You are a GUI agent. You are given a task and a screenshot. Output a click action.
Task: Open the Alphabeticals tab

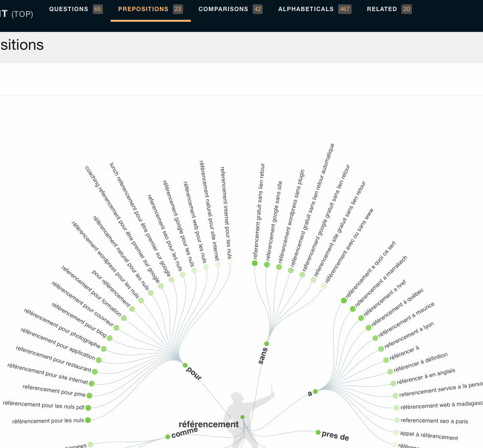[314, 9]
